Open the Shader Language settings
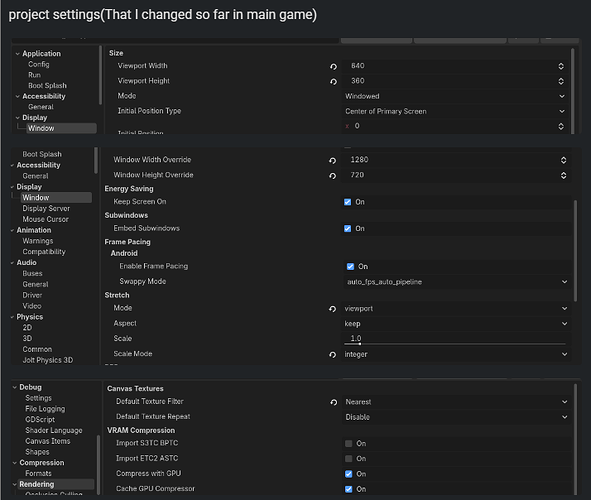The width and height of the screenshot is (591, 500). tap(54, 430)
